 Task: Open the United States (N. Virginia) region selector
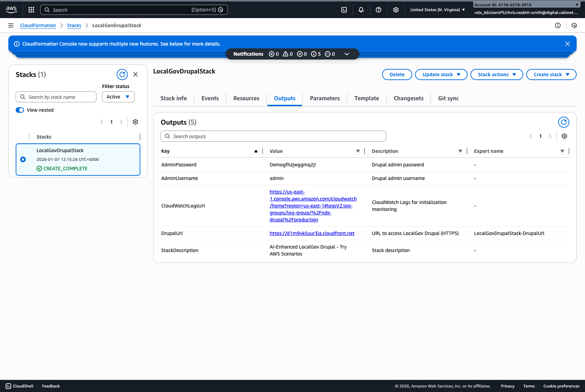[437, 10]
